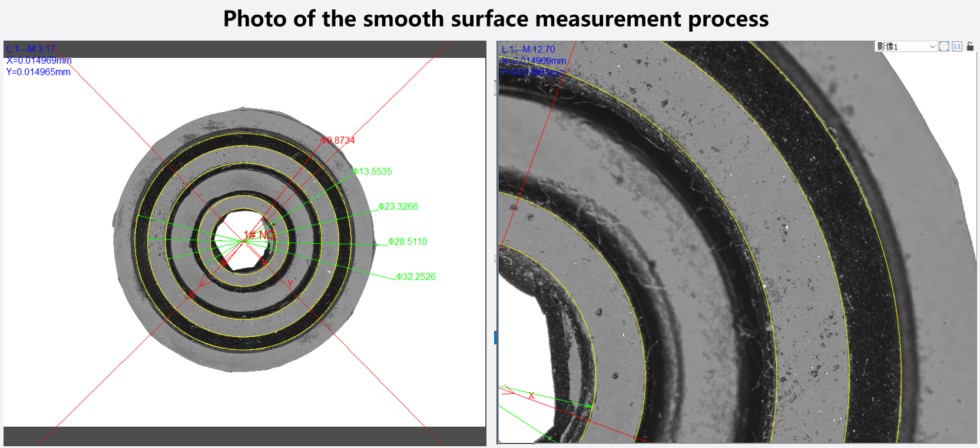Viewport: 980px width, 448px height.
Task: Click the 1:1 actual size icon
Action: click(x=957, y=47)
